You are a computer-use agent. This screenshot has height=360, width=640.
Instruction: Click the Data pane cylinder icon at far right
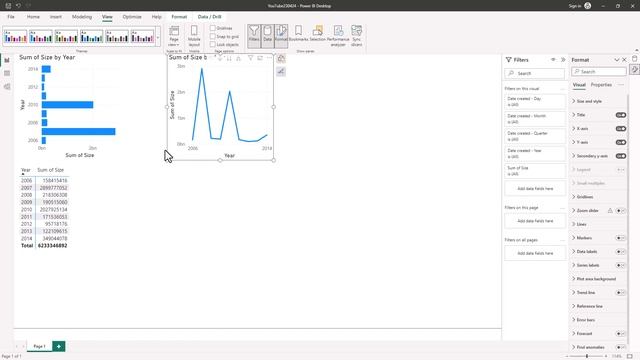tap(635, 59)
